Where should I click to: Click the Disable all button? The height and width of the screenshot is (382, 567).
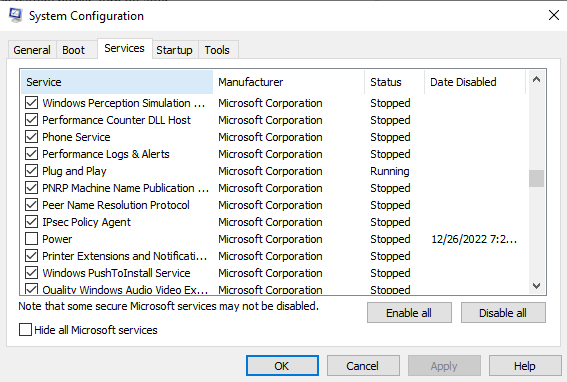click(503, 313)
